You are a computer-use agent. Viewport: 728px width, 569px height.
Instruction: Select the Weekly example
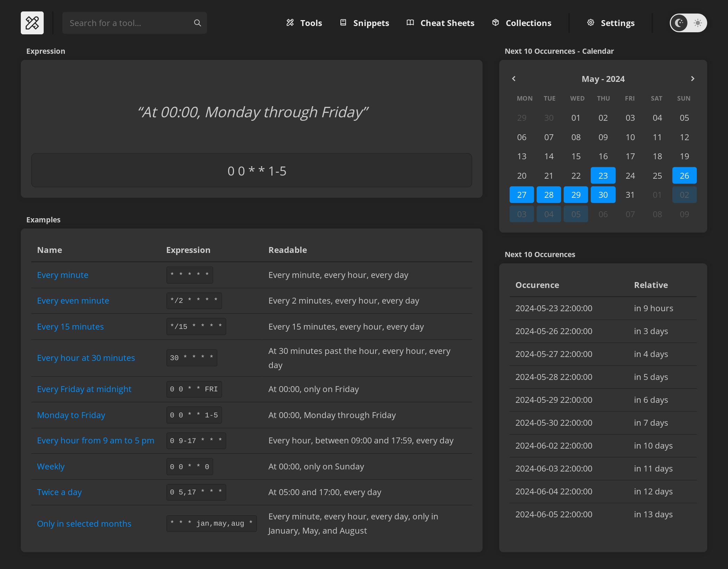[51, 466]
